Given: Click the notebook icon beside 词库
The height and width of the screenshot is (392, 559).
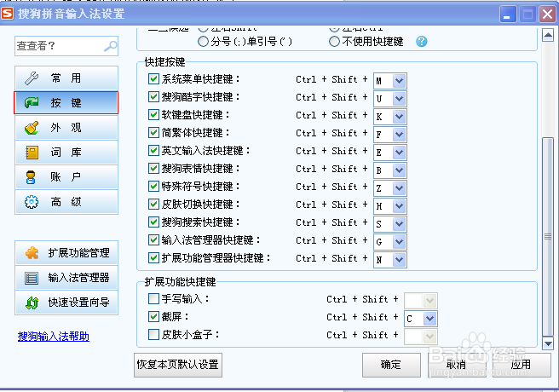Looking at the screenshot, I should coord(32,153).
